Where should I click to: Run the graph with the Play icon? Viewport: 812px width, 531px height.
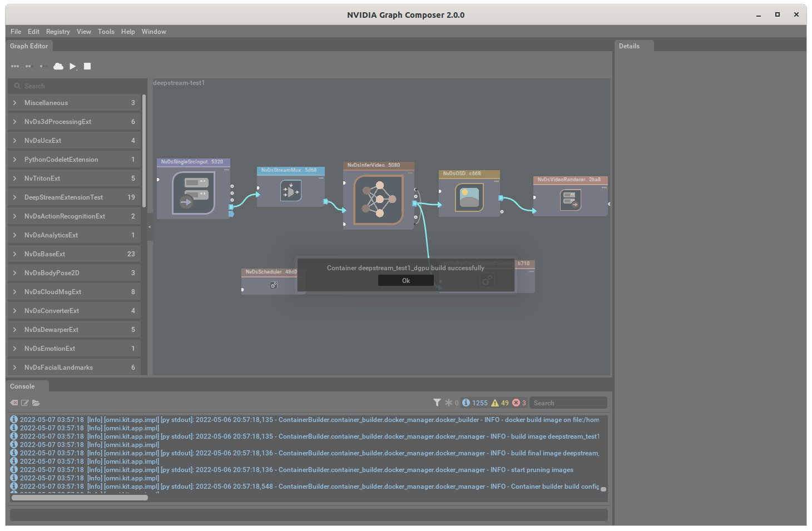click(73, 66)
